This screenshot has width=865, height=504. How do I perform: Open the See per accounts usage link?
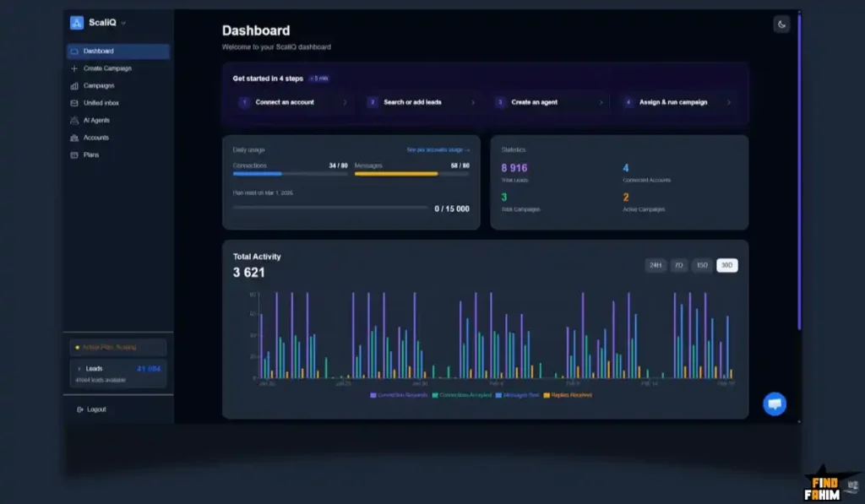(438, 149)
